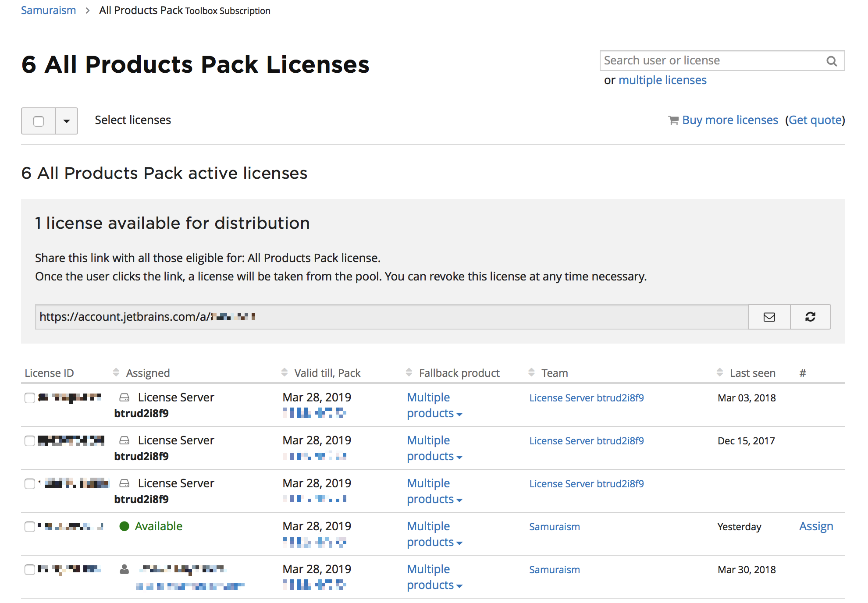This screenshot has width=868, height=603.
Task: Toggle the select all licenses checkbox
Action: [x=39, y=121]
